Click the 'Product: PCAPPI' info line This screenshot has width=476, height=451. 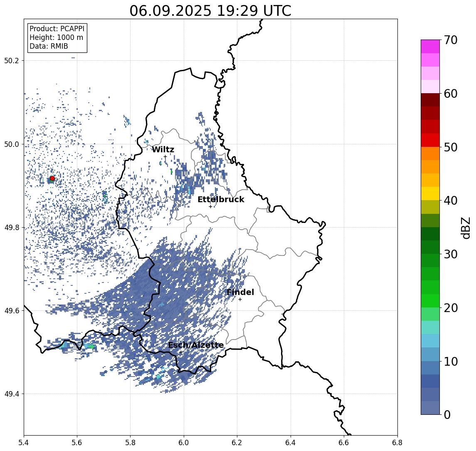[57, 29]
